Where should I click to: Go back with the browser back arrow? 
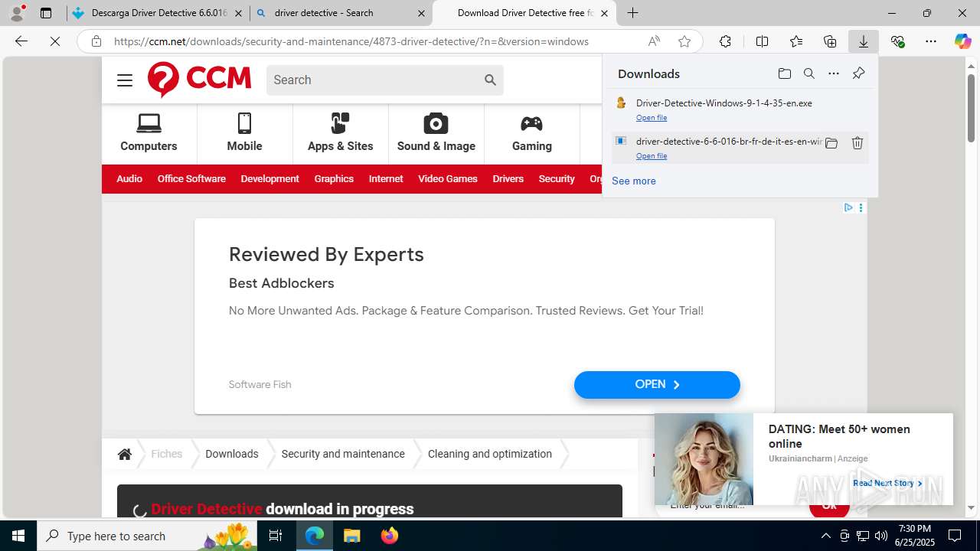click(21, 41)
